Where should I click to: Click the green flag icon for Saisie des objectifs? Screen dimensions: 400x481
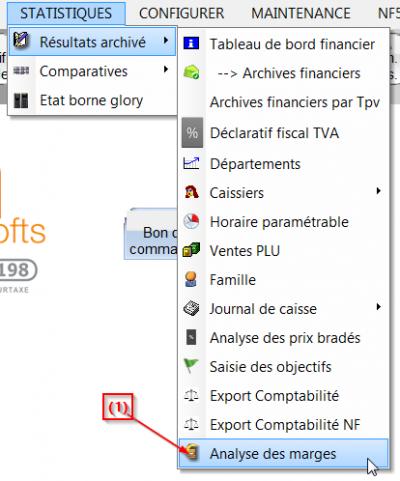click(191, 366)
